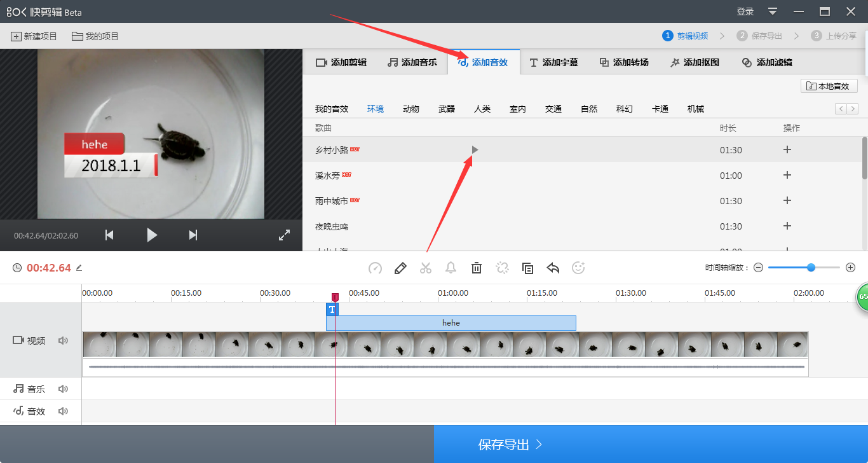This screenshot has height=463, width=868.
Task: Click the left chevron in category bar
Action: [840, 108]
